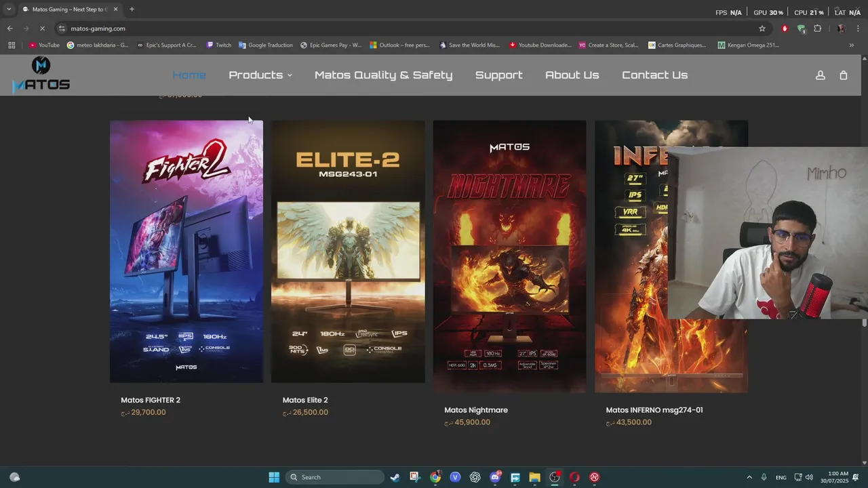Open the Matos Elite 2 product title
The width and height of the screenshot is (868, 488).
305,400
